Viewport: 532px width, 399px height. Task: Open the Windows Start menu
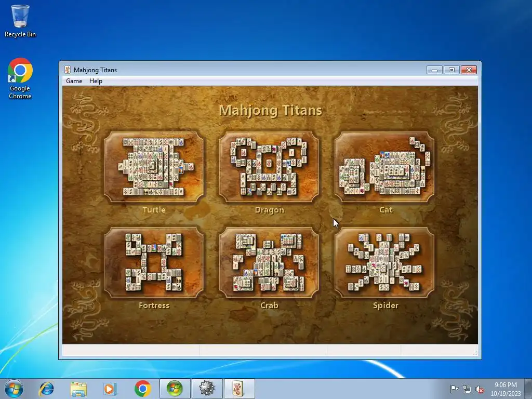click(14, 389)
